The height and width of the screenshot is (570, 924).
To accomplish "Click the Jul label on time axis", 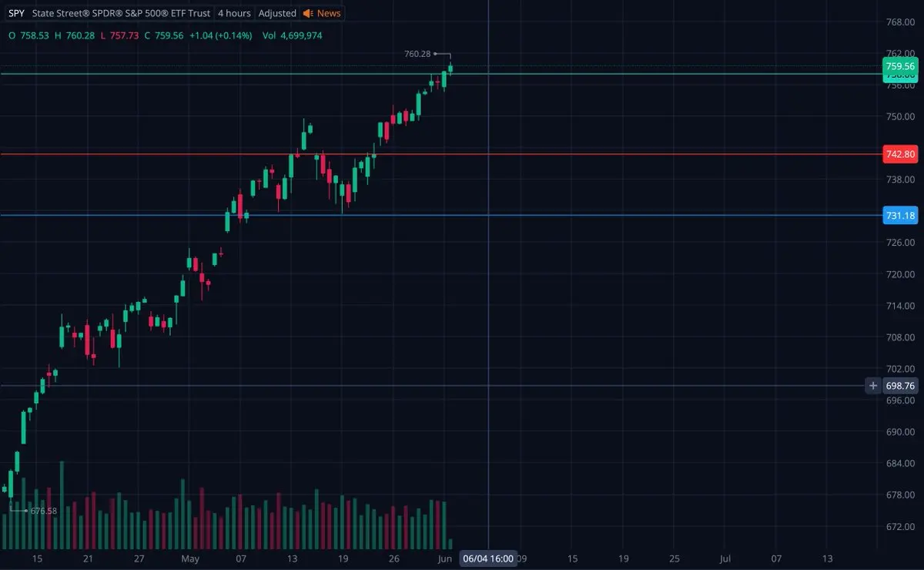I will coord(725,558).
